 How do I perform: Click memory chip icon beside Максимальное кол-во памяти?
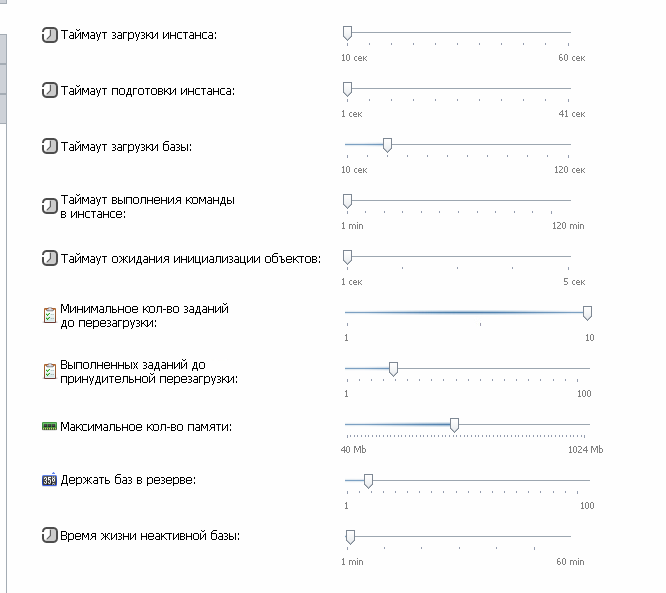[49, 426]
